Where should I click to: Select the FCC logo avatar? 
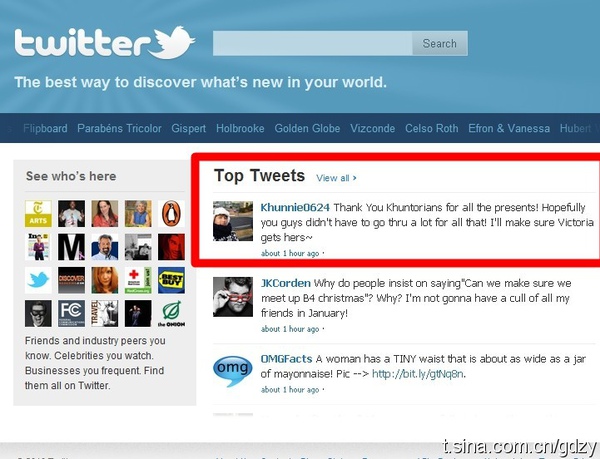[x=72, y=314]
